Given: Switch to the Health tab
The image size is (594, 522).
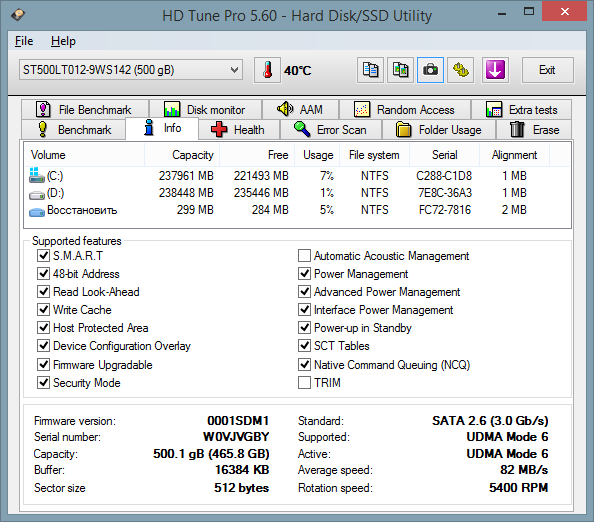Looking at the screenshot, I should point(239,130).
